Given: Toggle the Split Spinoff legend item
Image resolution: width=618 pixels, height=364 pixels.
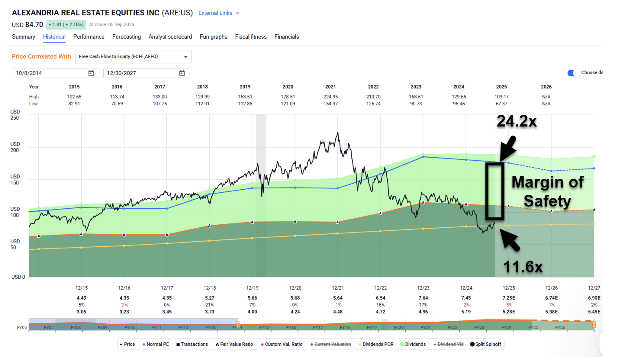Looking at the screenshot, I should [x=485, y=344].
